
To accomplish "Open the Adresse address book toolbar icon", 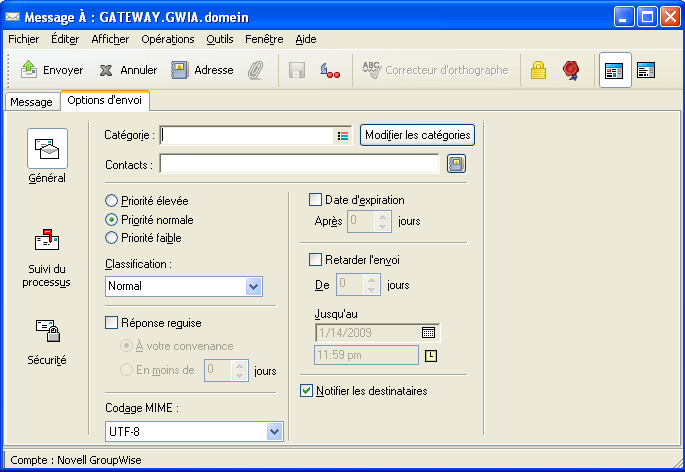I will tap(180, 70).
